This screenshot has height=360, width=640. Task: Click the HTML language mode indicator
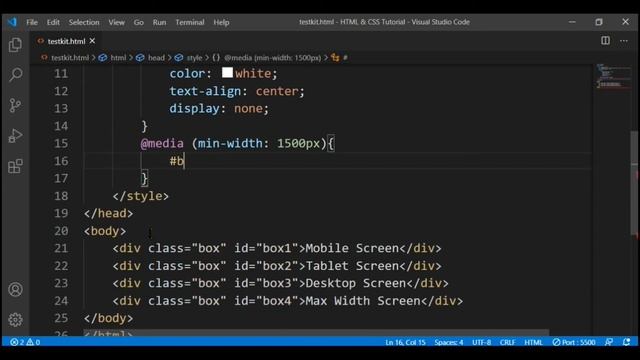pos(533,342)
